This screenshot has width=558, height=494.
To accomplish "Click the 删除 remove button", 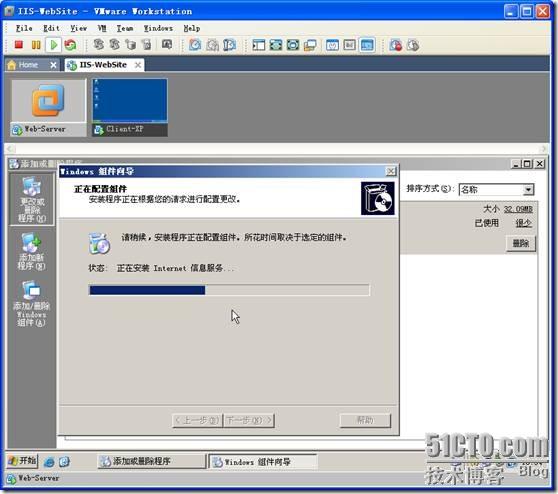I will pos(521,243).
